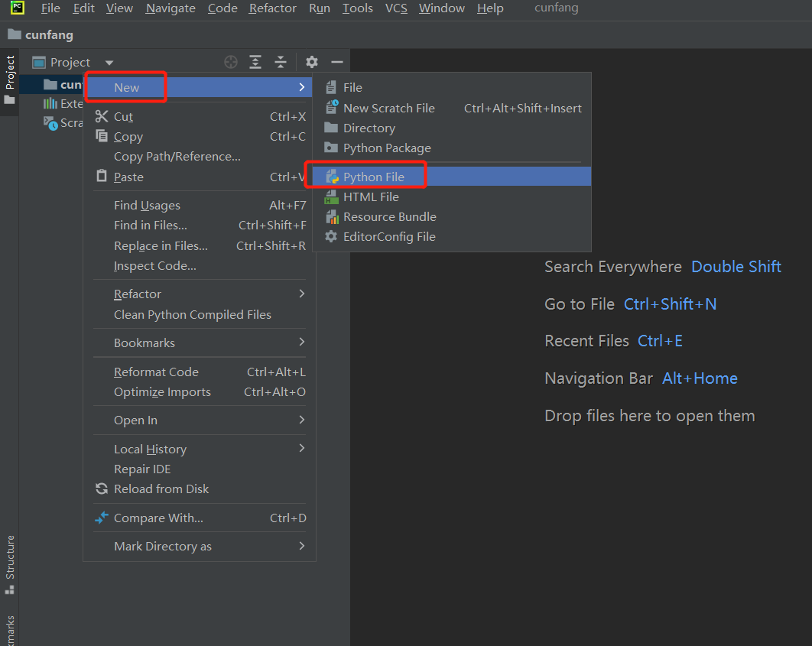Open the Edit menu
The image size is (812, 646).
(83, 8)
